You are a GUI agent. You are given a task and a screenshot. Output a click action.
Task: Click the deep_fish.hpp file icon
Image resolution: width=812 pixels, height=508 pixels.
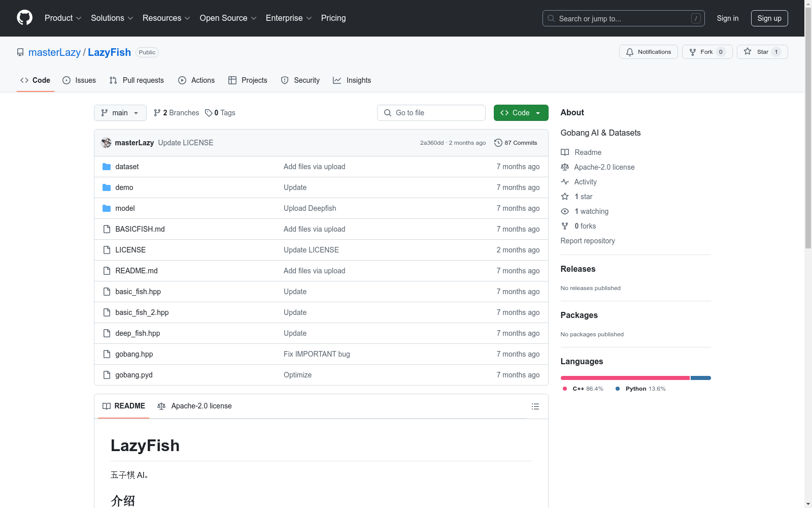pos(107,333)
